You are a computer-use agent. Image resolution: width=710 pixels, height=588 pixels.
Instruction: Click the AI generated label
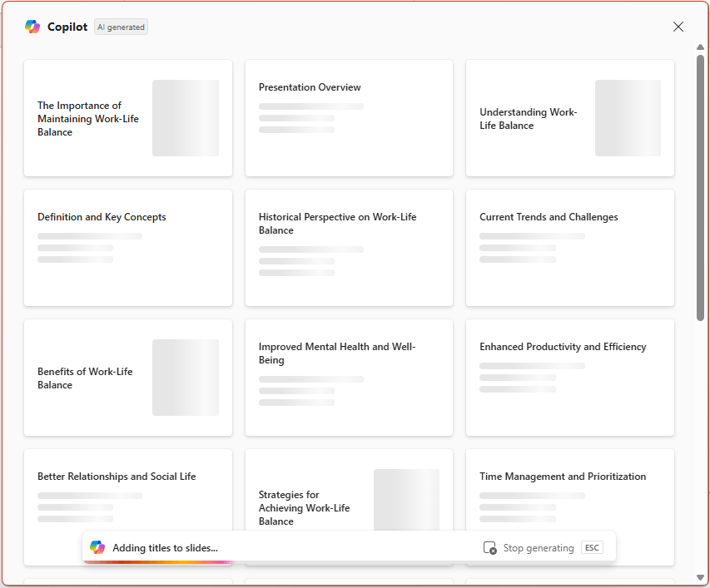click(121, 26)
